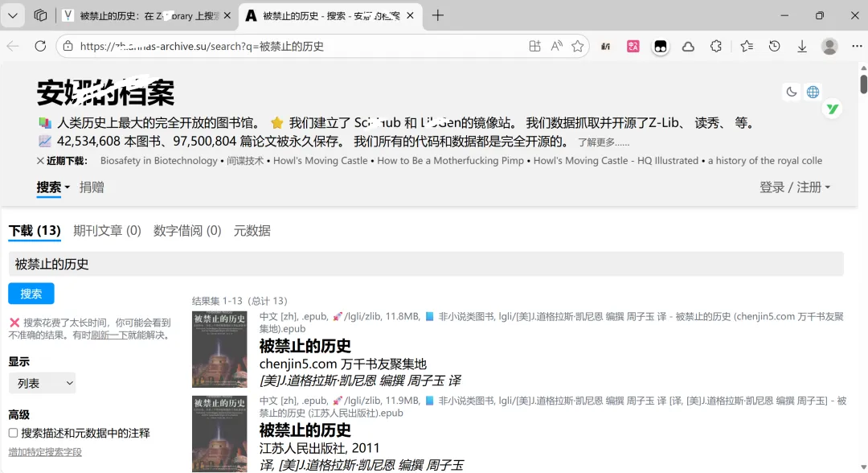
Task: Open the 捐赠 donate page
Action: pos(92,187)
